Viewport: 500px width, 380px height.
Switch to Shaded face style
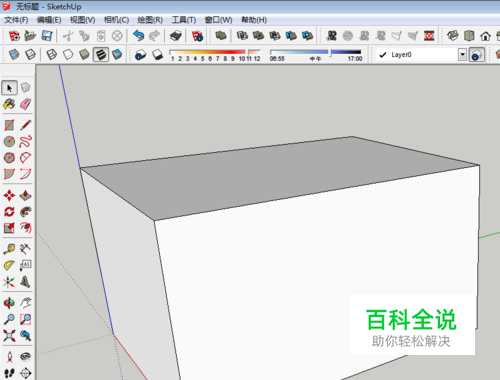pos(84,54)
